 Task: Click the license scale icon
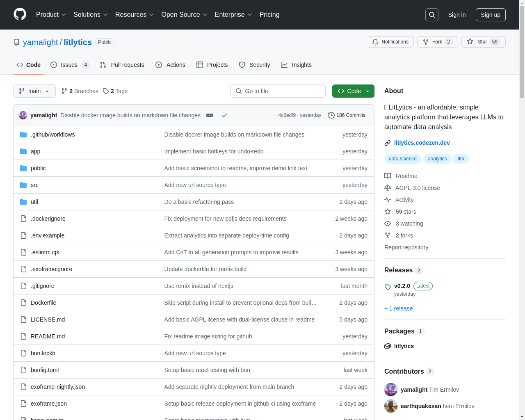388,188
